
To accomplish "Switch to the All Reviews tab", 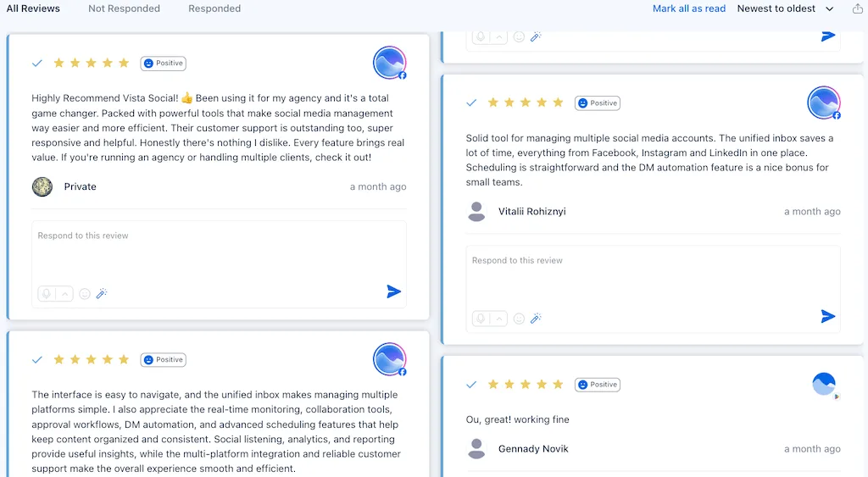I will pos(33,8).
